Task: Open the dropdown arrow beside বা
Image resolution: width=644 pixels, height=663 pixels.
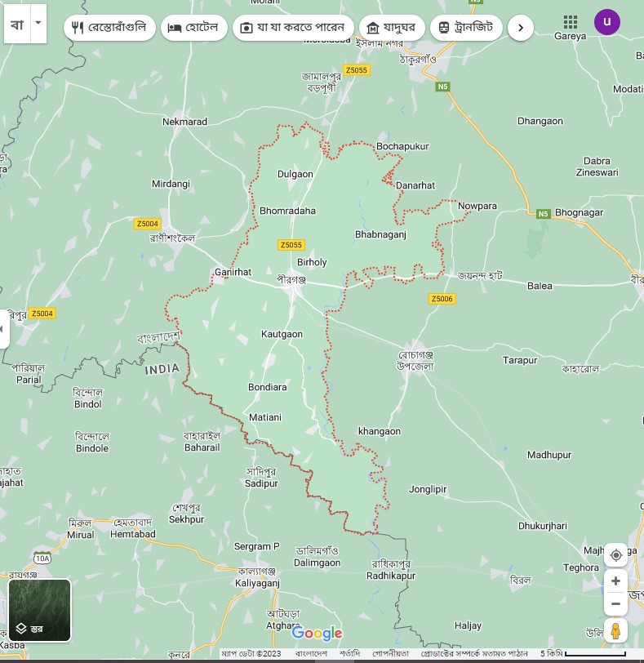Action: [x=38, y=24]
